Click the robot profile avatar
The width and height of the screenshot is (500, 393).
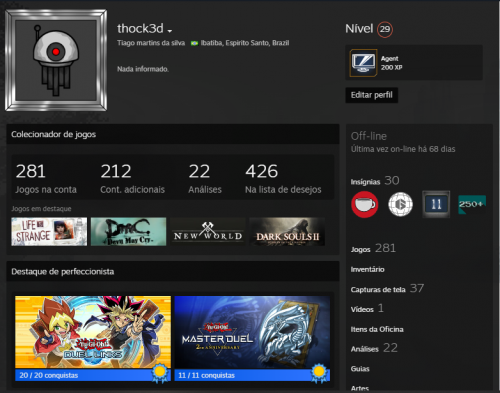point(56,60)
